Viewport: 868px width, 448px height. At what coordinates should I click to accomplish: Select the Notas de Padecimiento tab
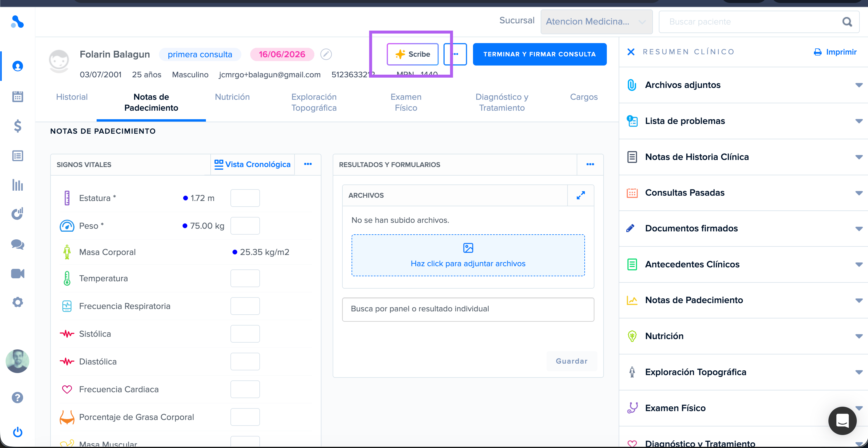[151, 102]
